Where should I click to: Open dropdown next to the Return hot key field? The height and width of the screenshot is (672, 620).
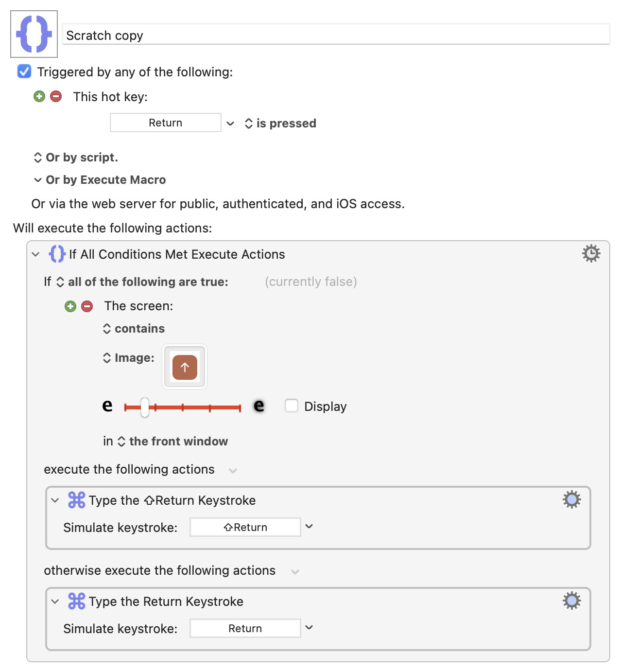click(x=230, y=124)
